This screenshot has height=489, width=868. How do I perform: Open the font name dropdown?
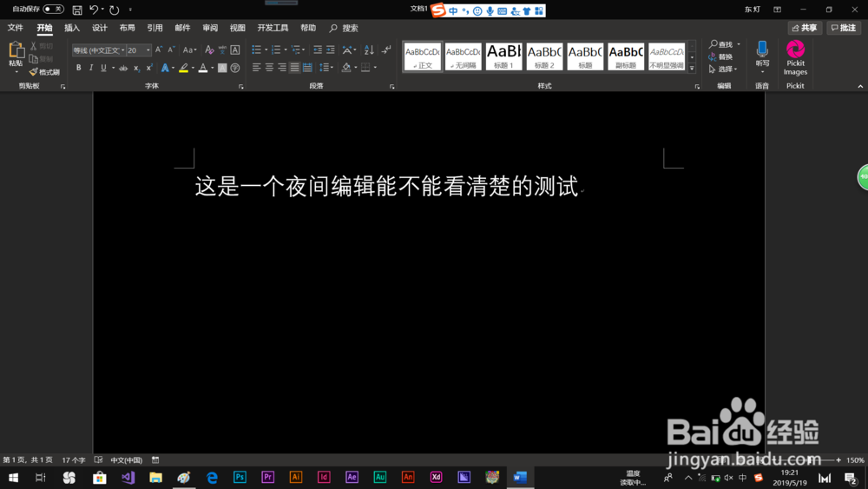[x=122, y=50]
